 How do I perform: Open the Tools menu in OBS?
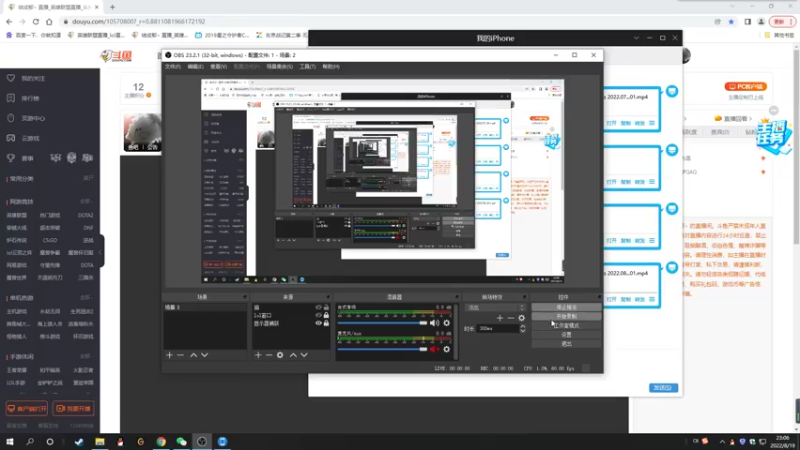[x=308, y=67]
